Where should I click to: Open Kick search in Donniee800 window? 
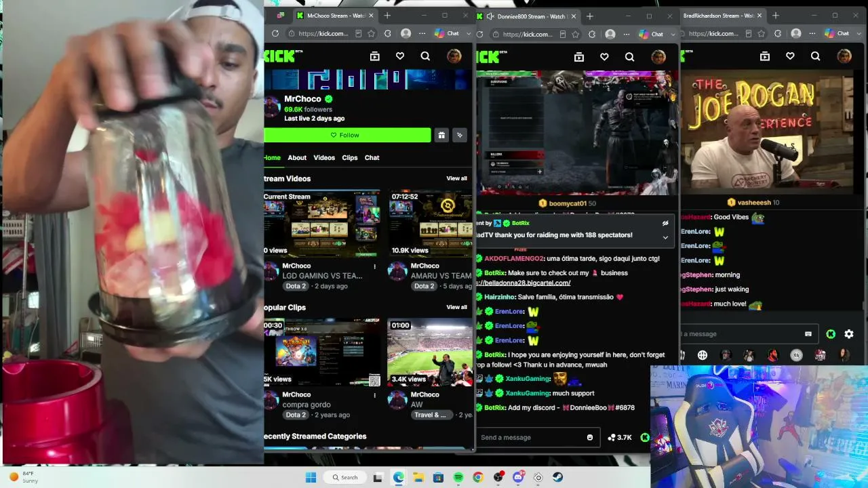(x=629, y=57)
